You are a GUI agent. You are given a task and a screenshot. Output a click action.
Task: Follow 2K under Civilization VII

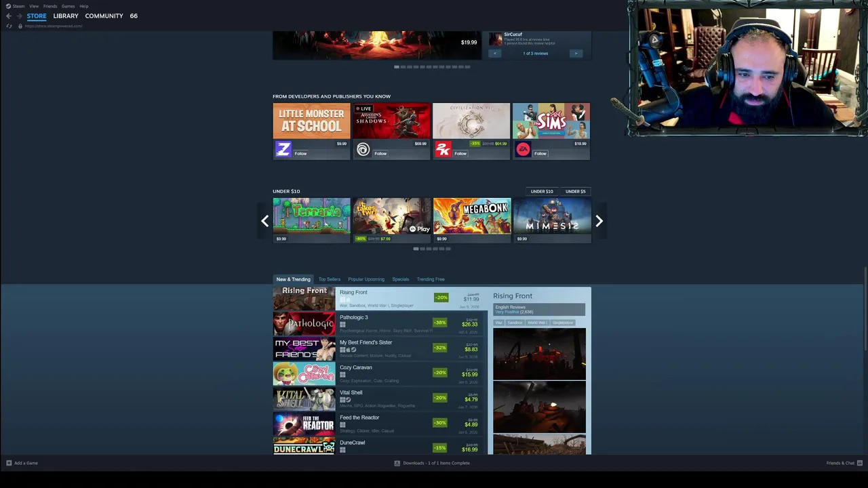click(460, 153)
